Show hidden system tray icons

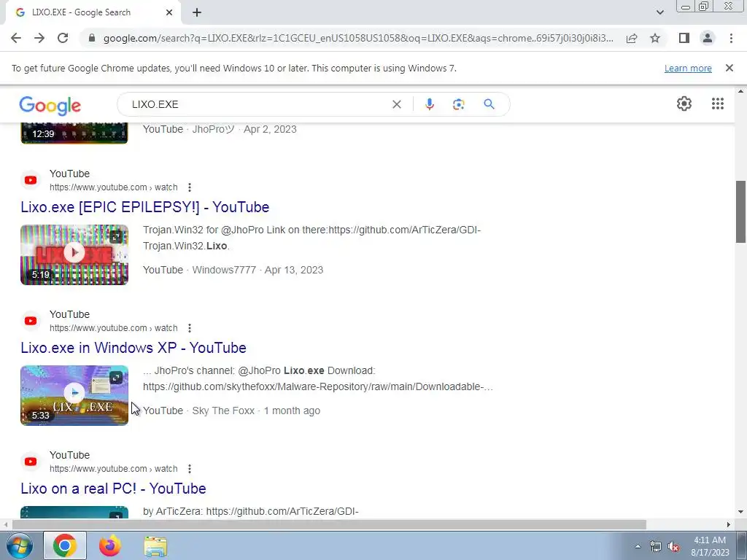[x=638, y=546]
